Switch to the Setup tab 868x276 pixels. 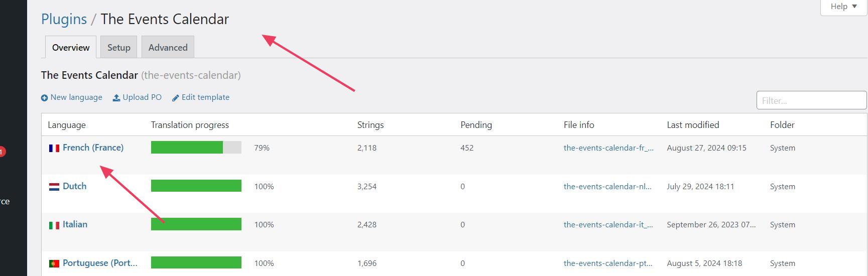coord(119,47)
